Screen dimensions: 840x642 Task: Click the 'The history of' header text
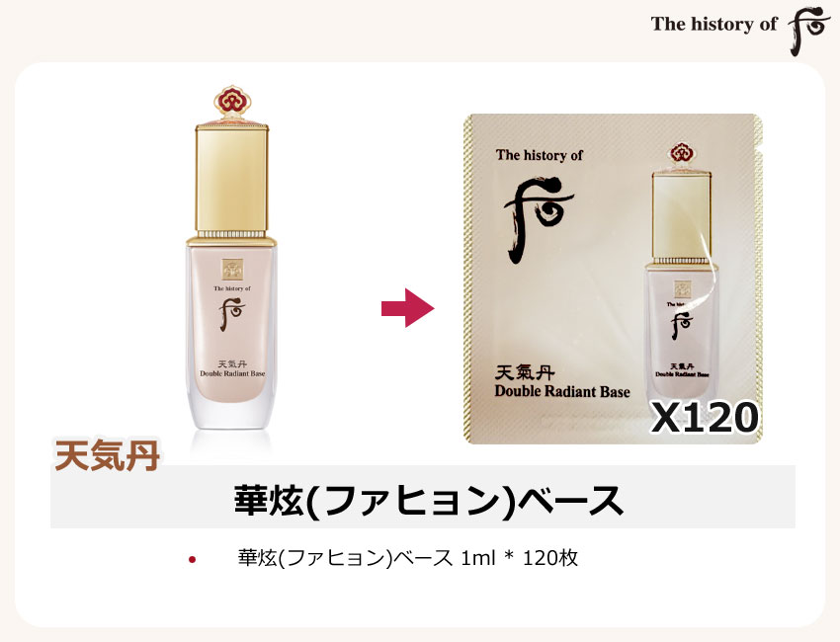click(714, 24)
